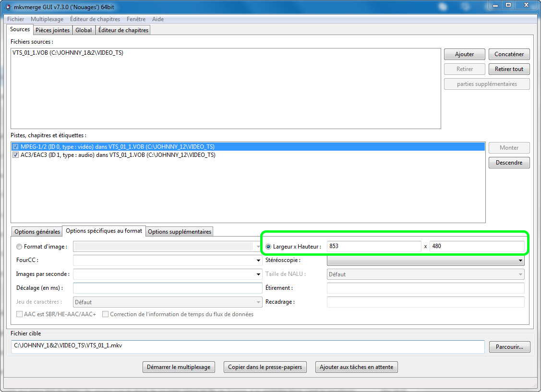Click the width field containing 853
The image size is (541, 392).
[x=374, y=246]
